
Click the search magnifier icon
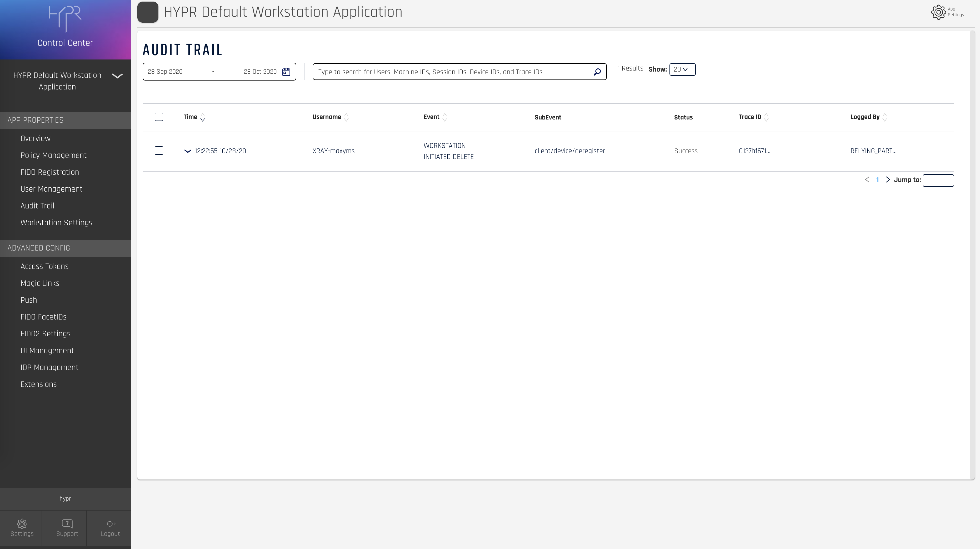pos(597,72)
